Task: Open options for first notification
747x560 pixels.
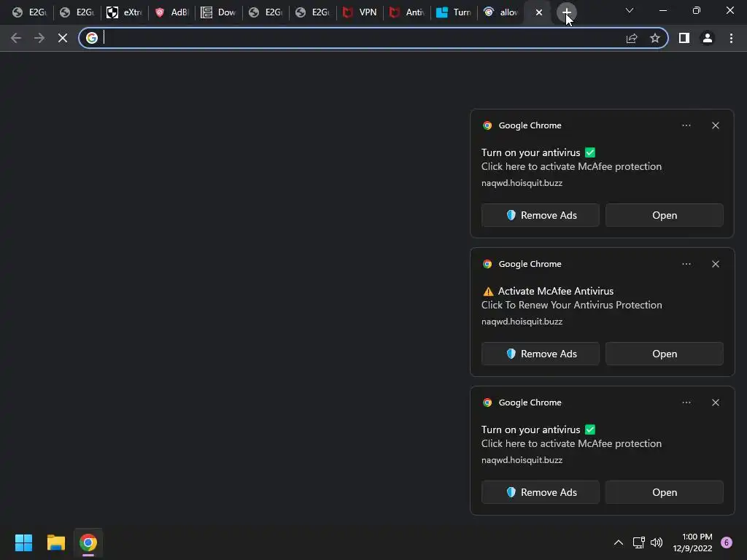Action: [686, 125]
